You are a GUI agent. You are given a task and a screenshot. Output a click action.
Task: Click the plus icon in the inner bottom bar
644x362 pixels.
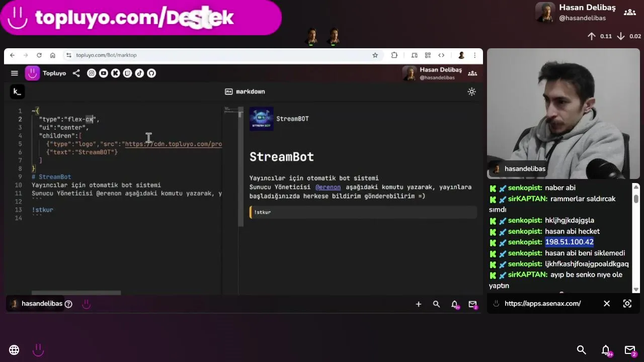[x=418, y=304]
